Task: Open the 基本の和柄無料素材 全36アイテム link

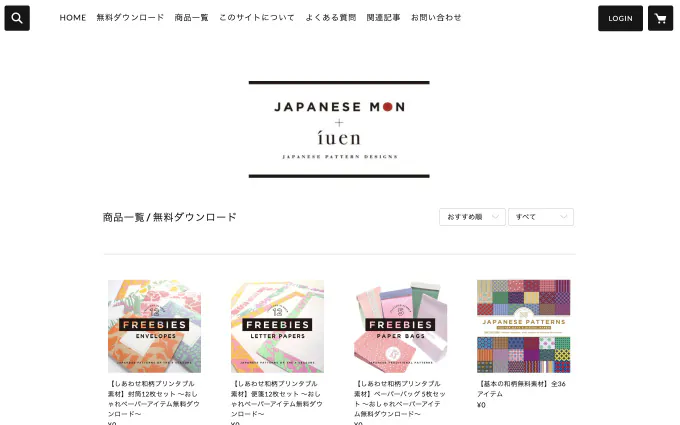Action: (521, 389)
